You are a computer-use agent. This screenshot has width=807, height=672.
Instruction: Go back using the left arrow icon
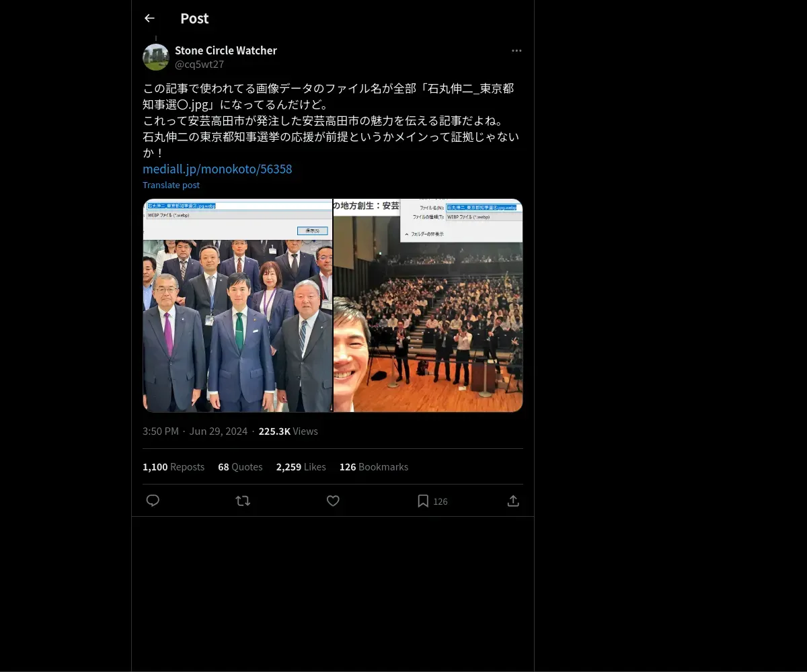point(149,18)
